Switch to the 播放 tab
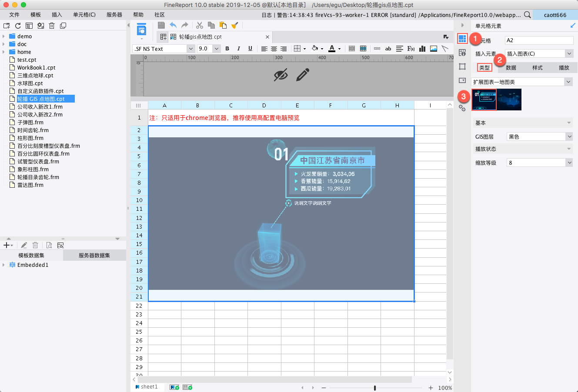 pos(564,68)
